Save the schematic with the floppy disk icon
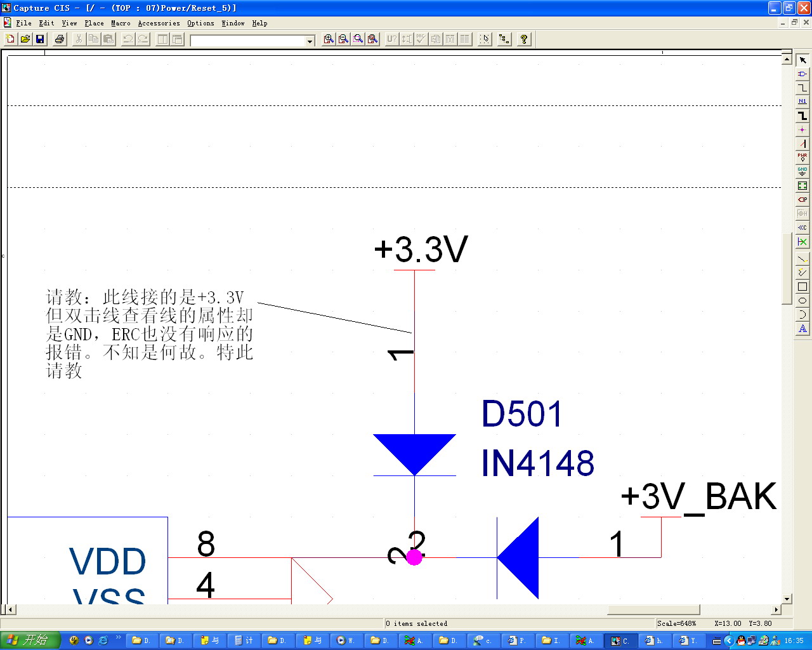This screenshot has height=650, width=812. 40,39
